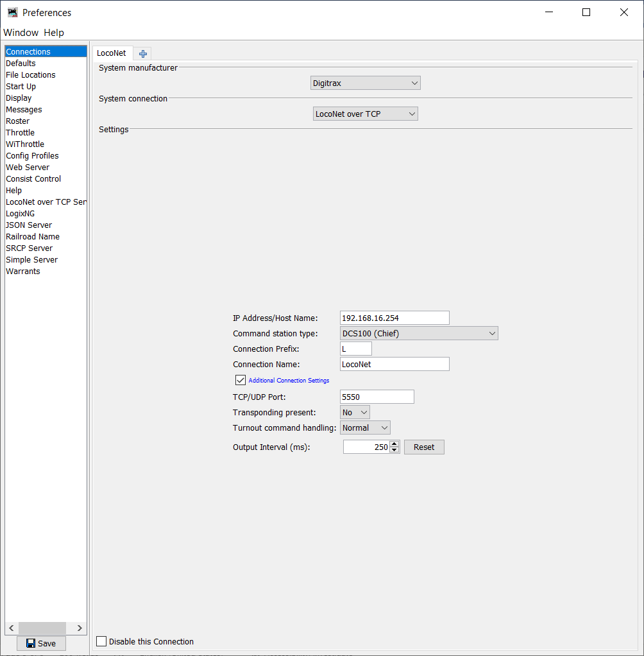Click the Connection Prefix field
This screenshot has width=644, height=656.
(356, 349)
